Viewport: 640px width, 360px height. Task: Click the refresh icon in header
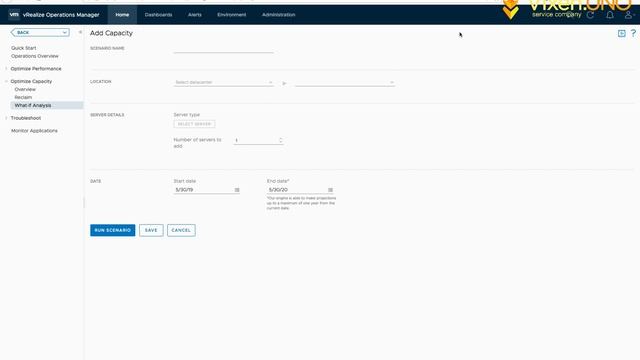(x=590, y=15)
